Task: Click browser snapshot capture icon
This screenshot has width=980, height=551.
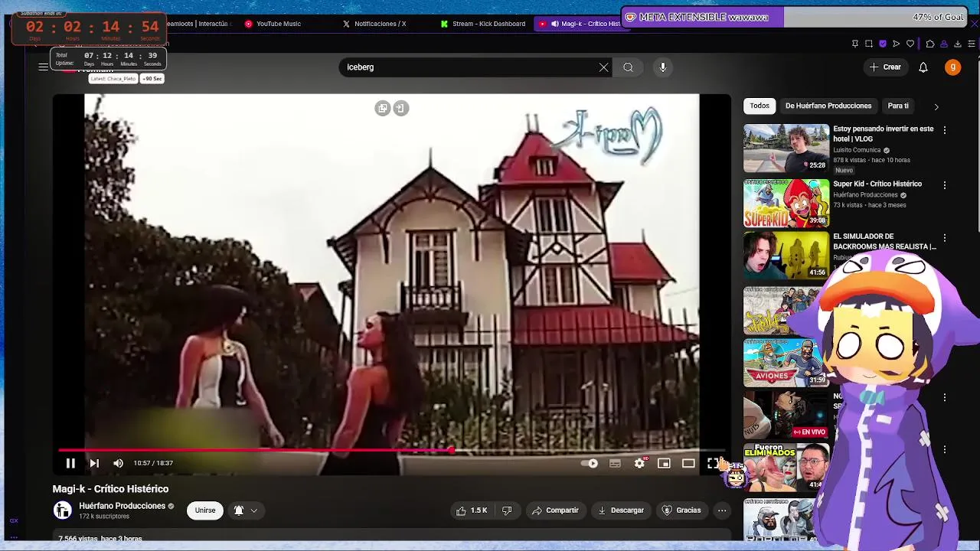Action: tap(869, 44)
